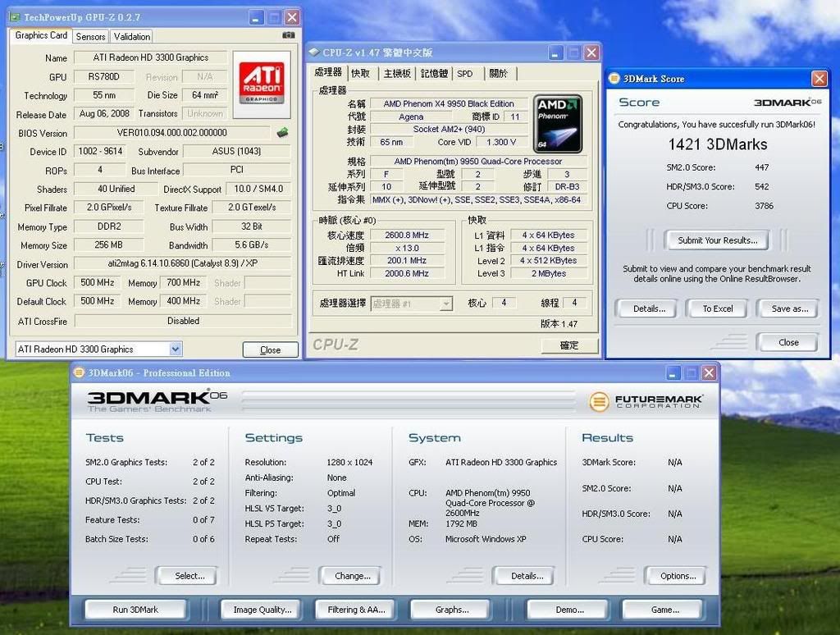Click the Graphs button

[452, 610]
